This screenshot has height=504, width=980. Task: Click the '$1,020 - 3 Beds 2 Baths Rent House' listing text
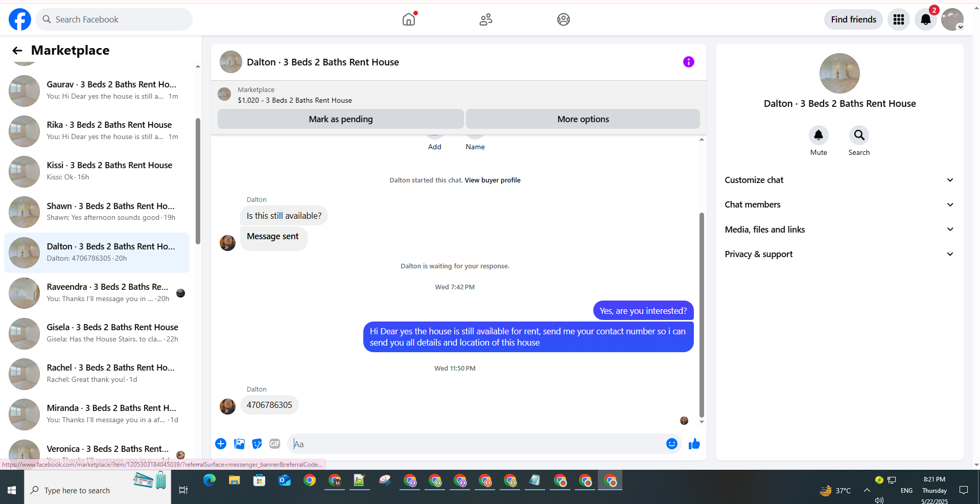pyautogui.click(x=295, y=100)
